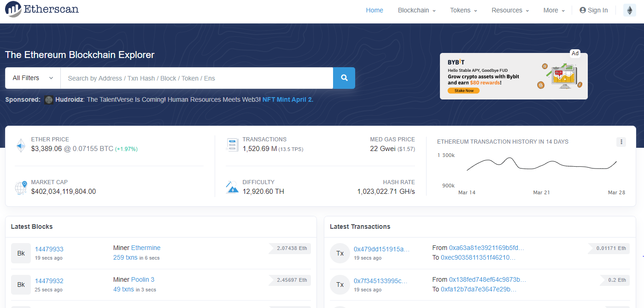
Task: Go to the Home tab
Action: [x=375, y=10]
